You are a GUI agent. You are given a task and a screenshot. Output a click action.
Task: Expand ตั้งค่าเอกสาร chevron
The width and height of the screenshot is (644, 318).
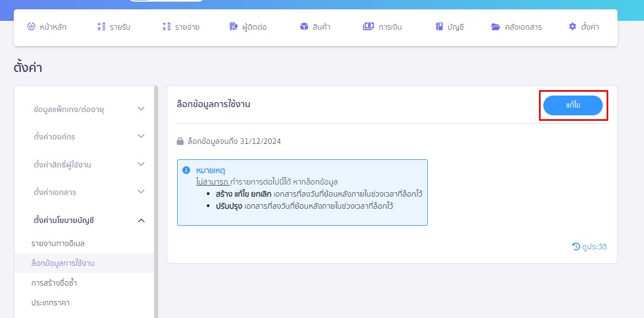141,192
